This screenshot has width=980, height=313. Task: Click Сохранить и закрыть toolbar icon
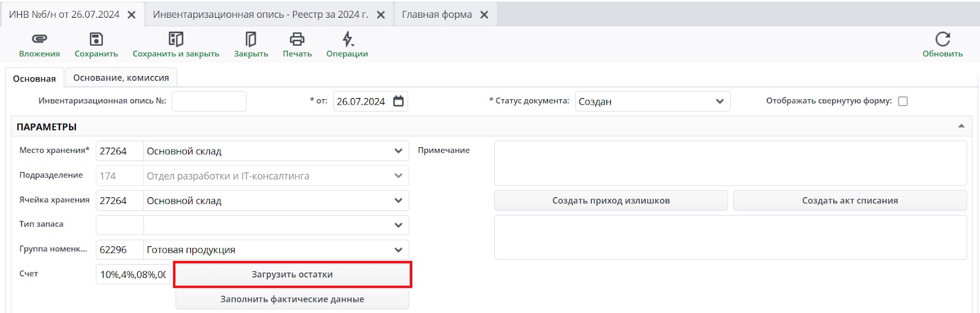(176, 39)
